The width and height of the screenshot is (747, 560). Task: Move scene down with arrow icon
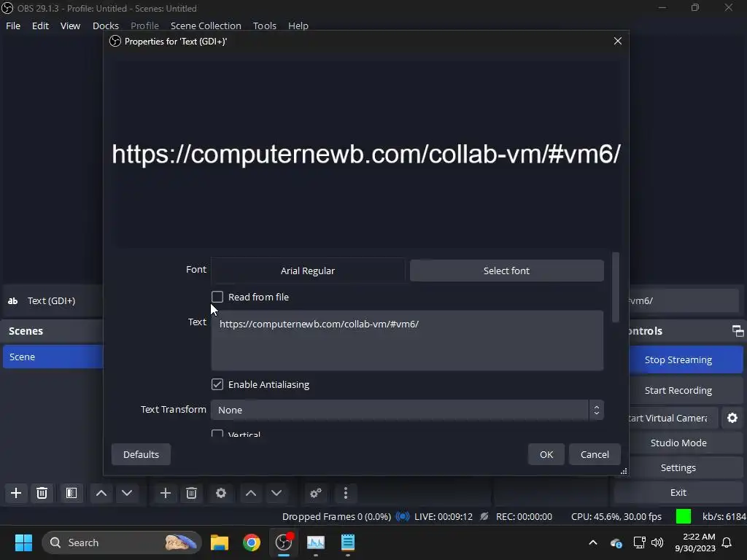(127, 493)
